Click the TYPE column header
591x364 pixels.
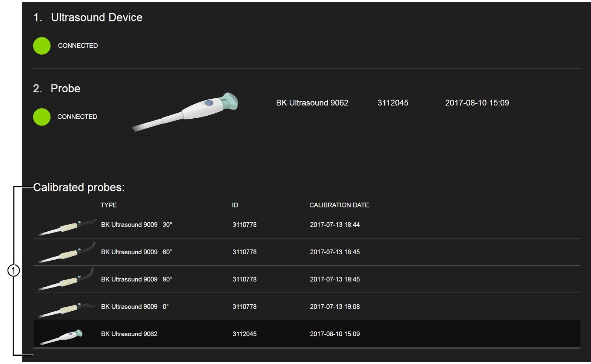click(x=109, y=205)
